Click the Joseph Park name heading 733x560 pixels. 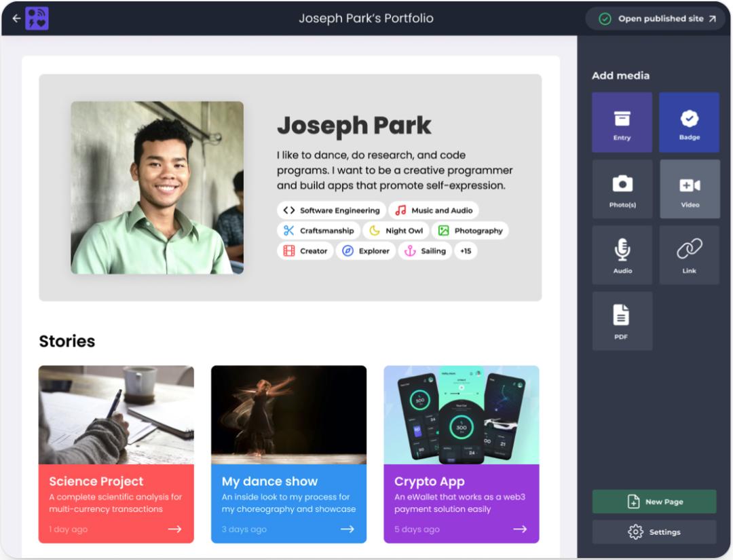click(x=354, y=126)
